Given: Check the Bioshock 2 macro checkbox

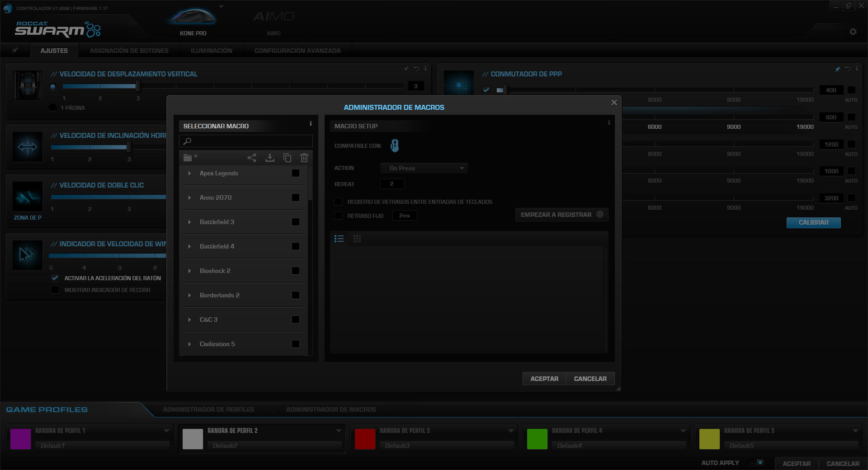Looking at the screenshot, I should click(x=296, y=271).
